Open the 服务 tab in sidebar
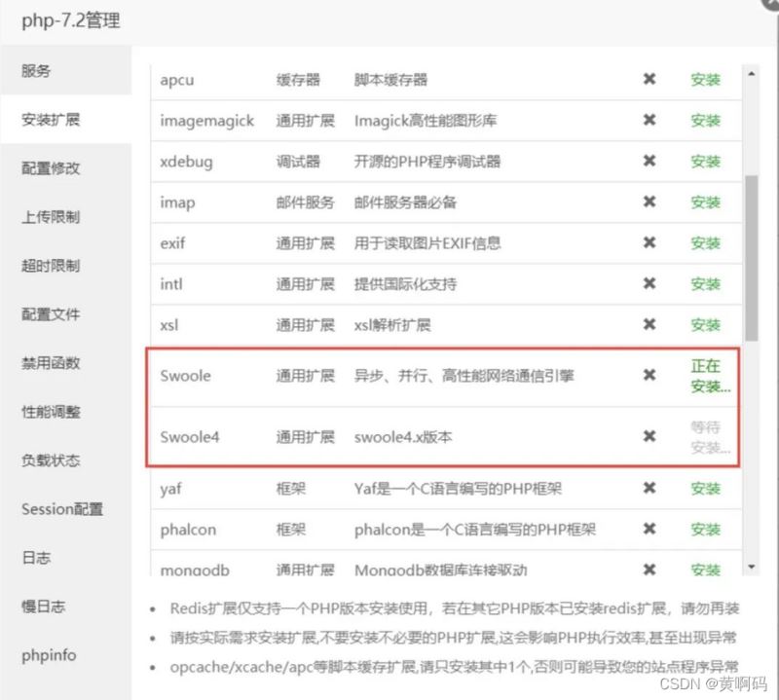Viewport: 779px width, 700px height. 37,71
